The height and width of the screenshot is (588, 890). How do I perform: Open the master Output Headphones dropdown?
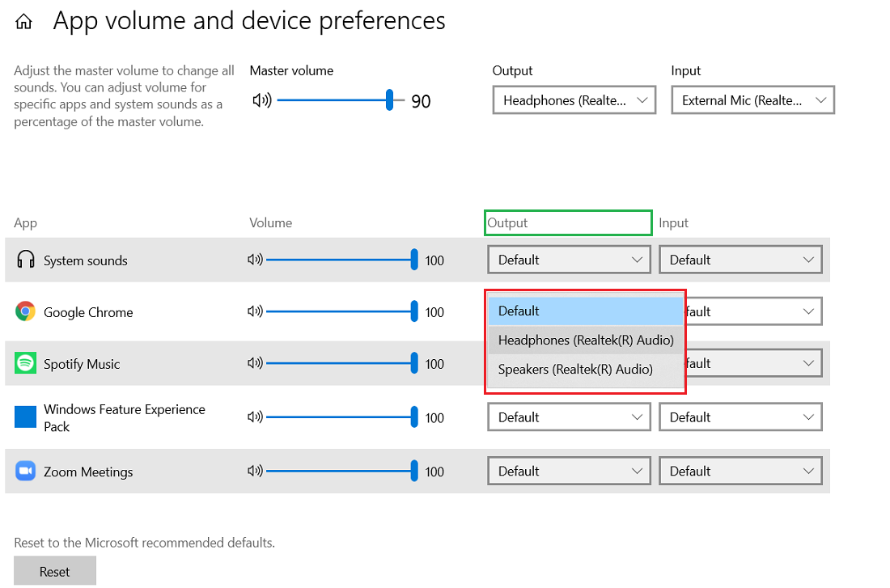pyautogui.click(x=574, y=100)
